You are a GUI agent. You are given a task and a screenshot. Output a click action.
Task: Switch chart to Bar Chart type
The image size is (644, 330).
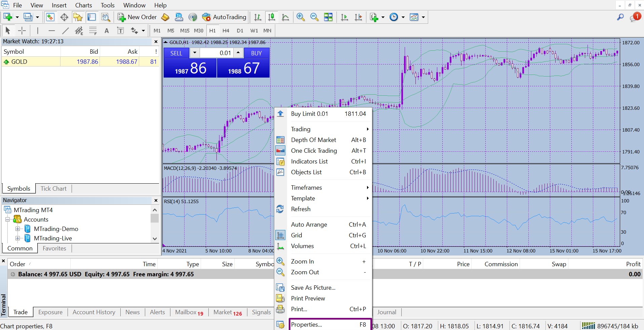click(x=258, y=17)
